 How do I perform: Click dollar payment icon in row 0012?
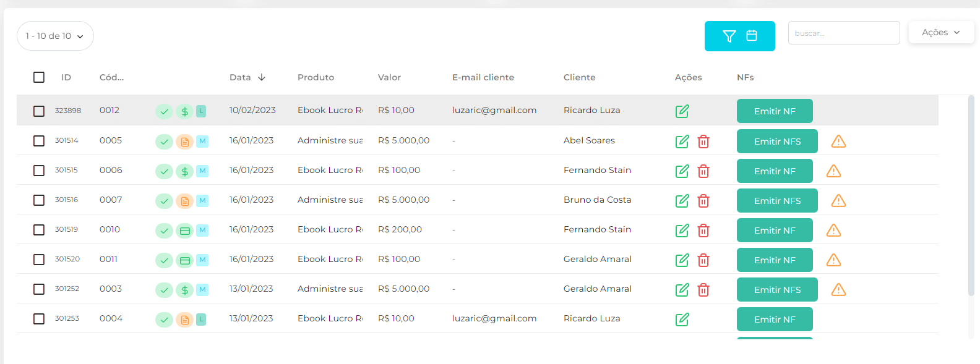[184, 111]
